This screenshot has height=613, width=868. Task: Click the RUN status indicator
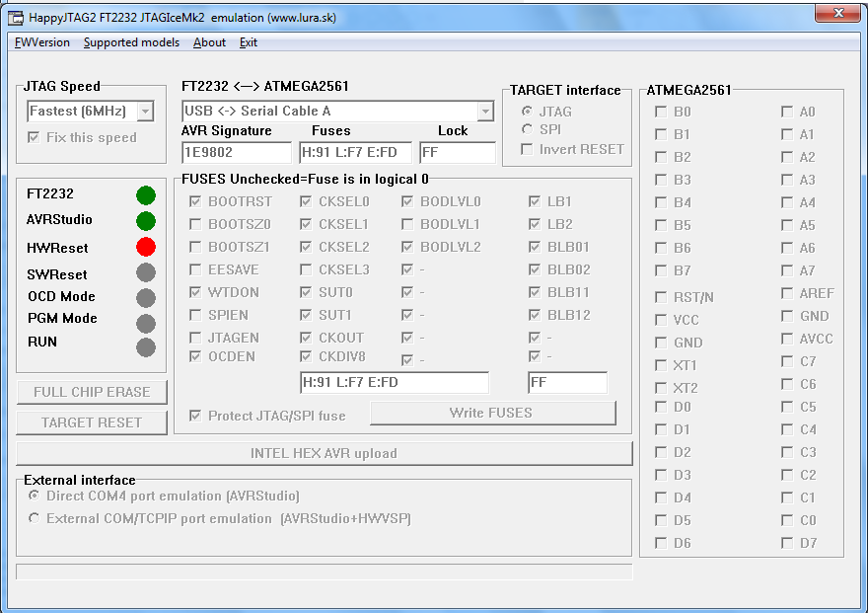point(146,346)
